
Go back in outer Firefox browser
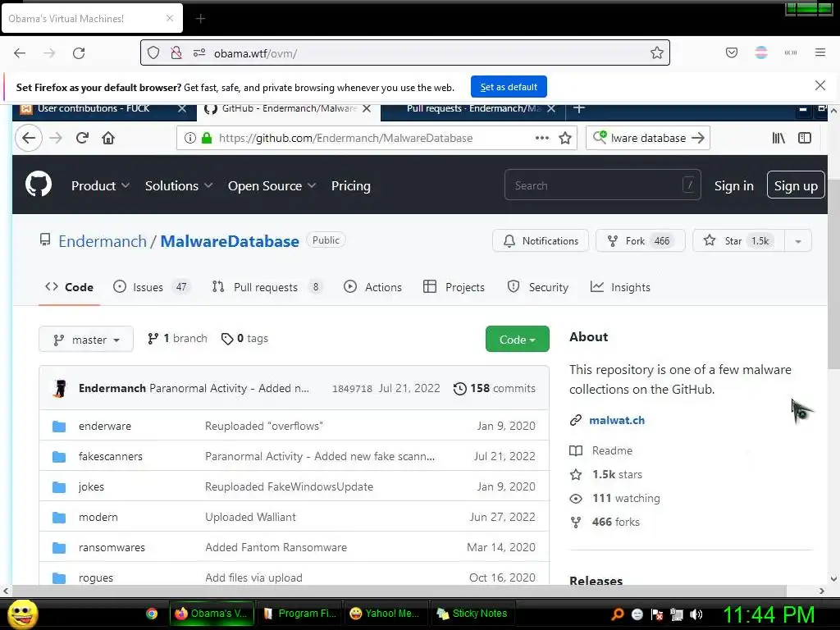[x=20, y=53]
